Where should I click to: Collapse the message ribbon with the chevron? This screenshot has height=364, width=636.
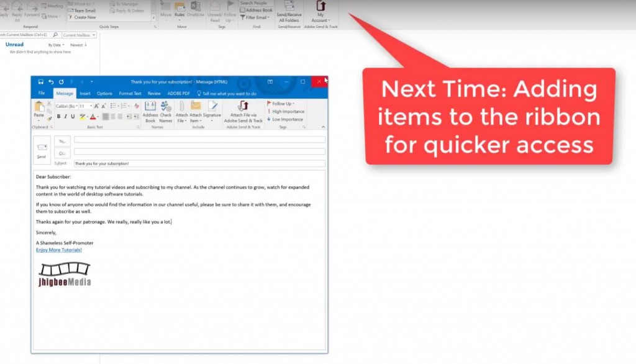click(x=323, y=127)
